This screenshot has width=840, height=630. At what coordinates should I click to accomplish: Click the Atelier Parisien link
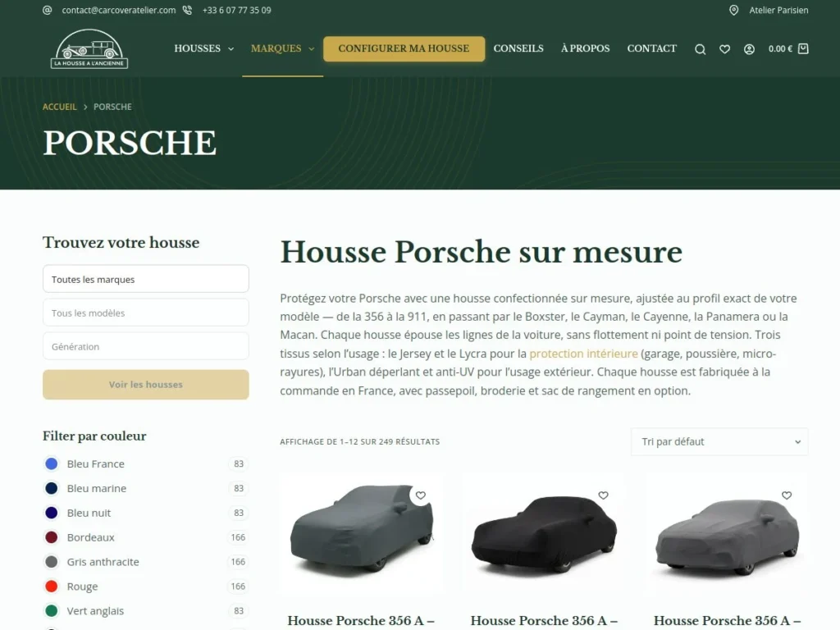(x=778, y=10)
